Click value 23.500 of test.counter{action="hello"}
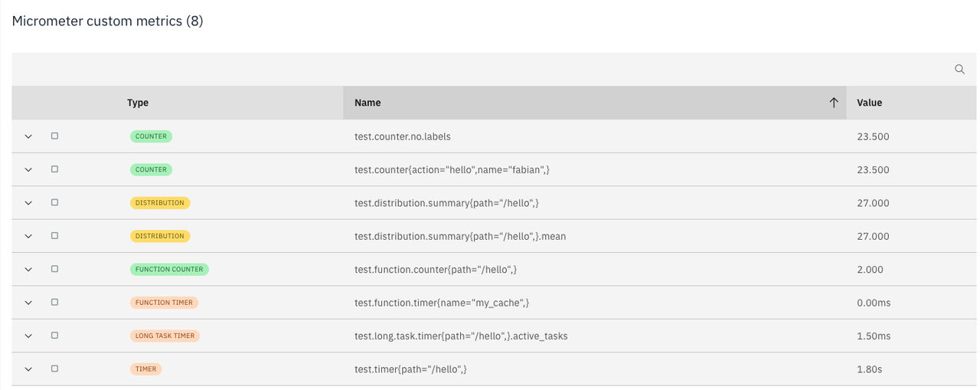980x390 pixels. [873, 169]
